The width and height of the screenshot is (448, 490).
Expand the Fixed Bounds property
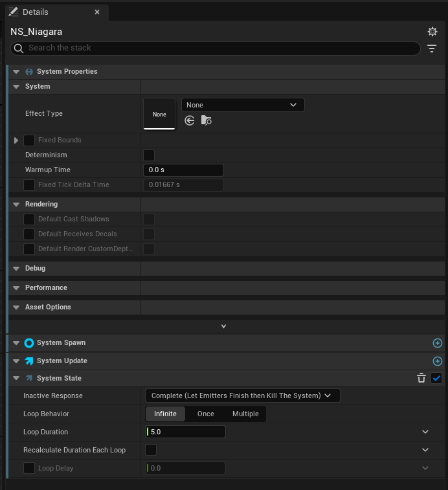click(16, 140)
